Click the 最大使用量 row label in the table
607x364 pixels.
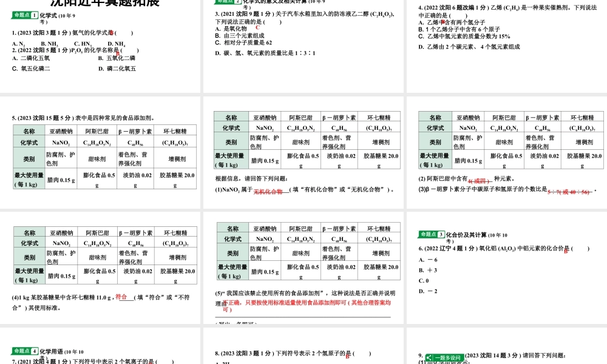pyautogui.click(x=28, y=177)
